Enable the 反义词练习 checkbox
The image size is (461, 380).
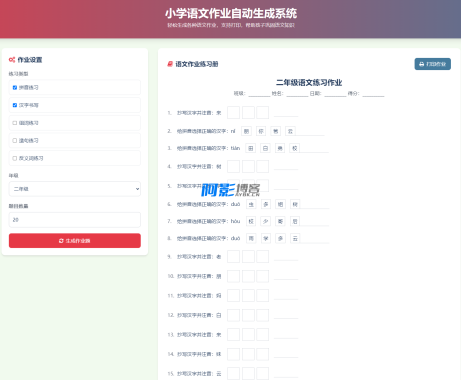pyautogui.click(x=15, y=158)
